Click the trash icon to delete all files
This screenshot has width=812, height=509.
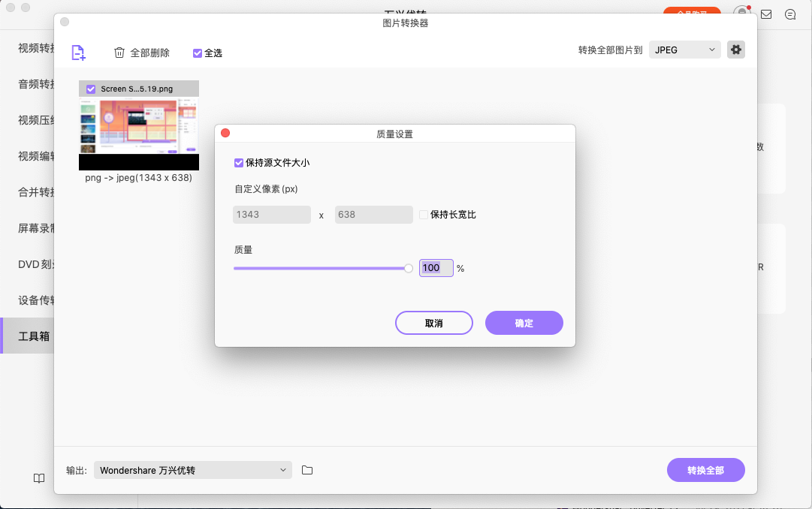pyautogui.click(x=119, y=53)
